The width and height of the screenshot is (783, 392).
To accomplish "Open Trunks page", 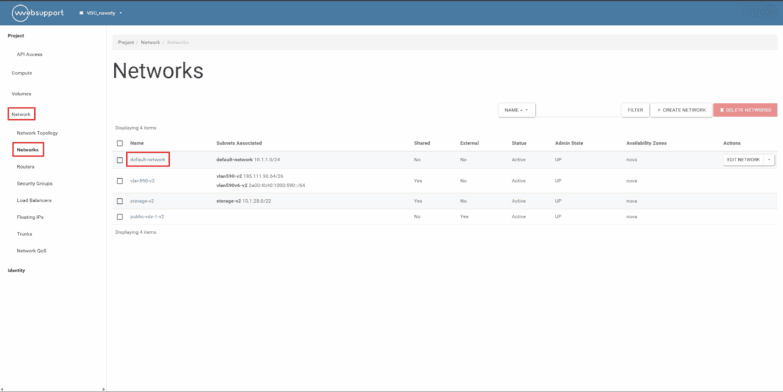I will [x=24, y=234].
